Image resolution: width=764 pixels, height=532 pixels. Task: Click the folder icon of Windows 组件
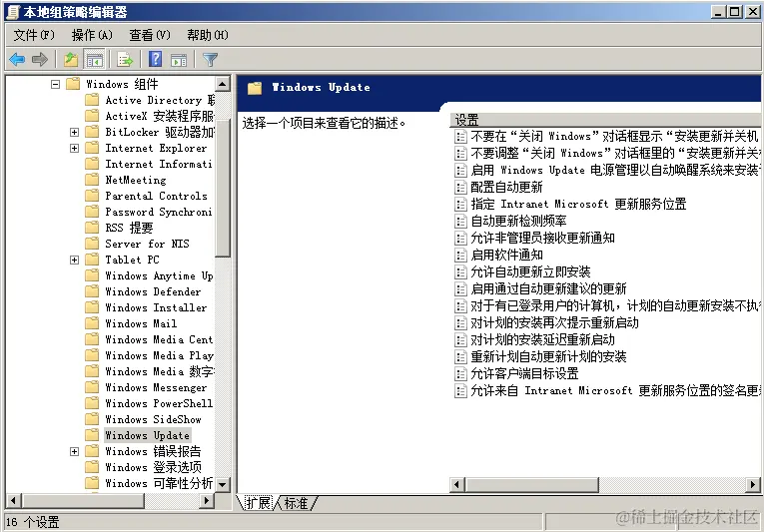pyautogui.click(x=73, y=84)
